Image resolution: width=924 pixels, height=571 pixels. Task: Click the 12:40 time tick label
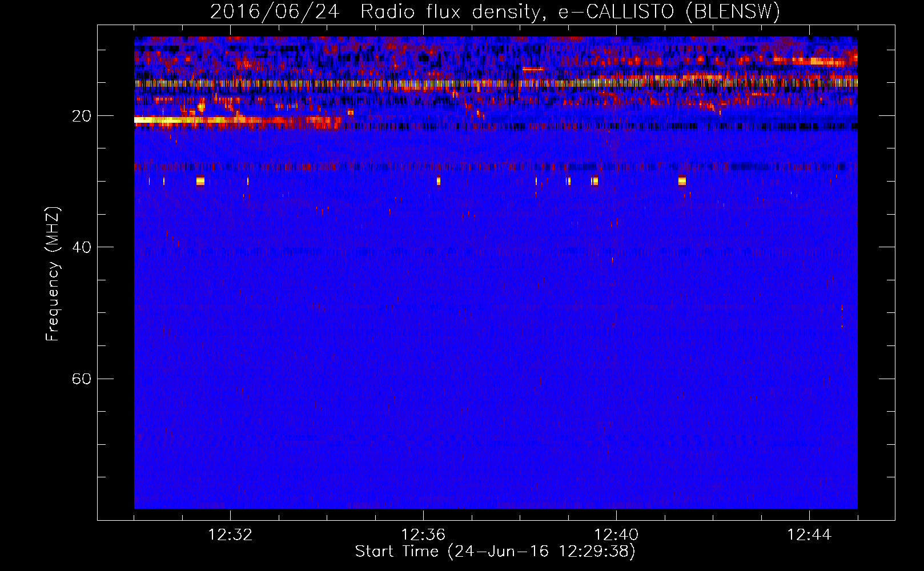tap(616, 535)
